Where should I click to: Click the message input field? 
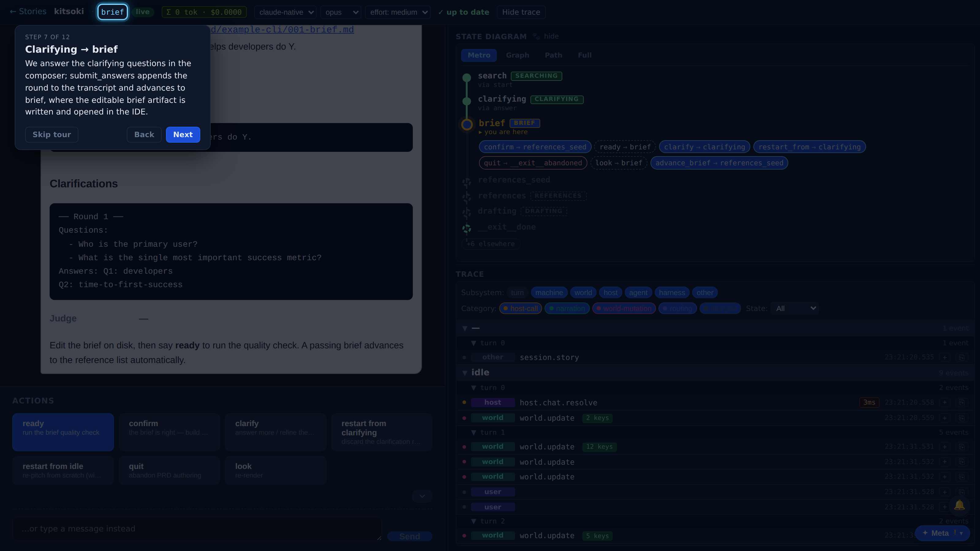[x=197, y=529]
